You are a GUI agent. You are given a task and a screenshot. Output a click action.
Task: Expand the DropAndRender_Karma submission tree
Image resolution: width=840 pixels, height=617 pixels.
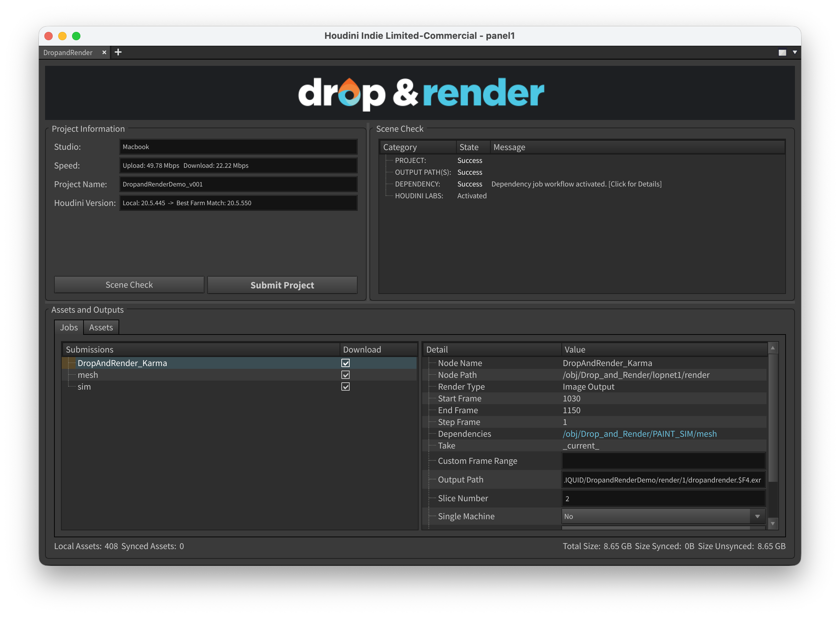click(x=68, y=363)
